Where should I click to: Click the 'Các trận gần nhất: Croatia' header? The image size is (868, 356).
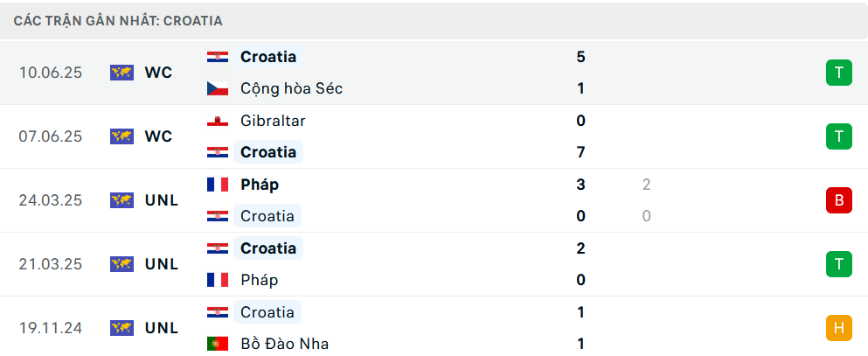pyautogui.click(x=118, y=20)
